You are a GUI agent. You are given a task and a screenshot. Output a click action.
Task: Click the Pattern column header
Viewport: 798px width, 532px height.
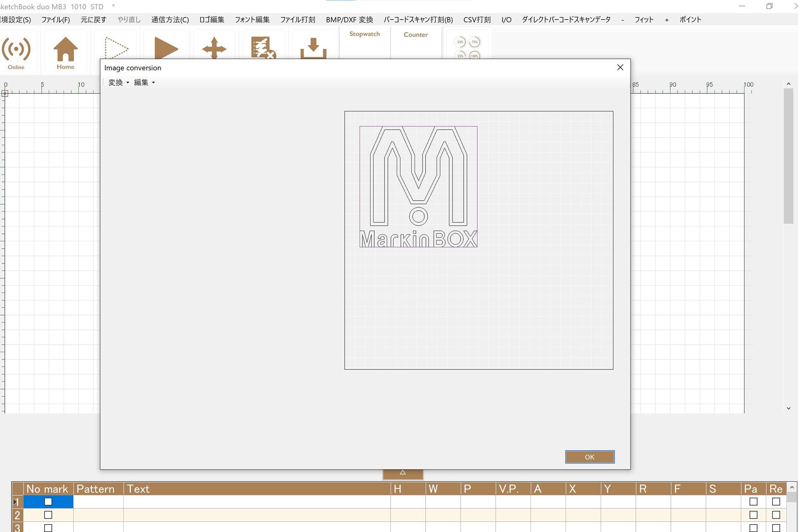click(99, 489)
